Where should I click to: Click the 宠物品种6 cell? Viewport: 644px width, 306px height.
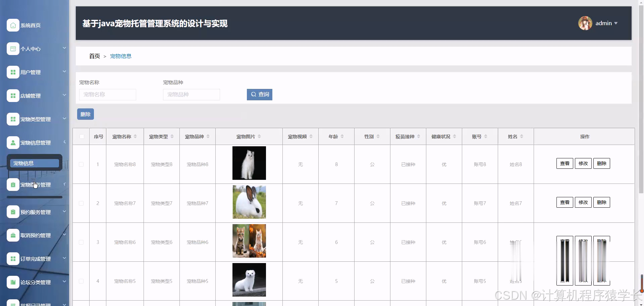[198, 242]
